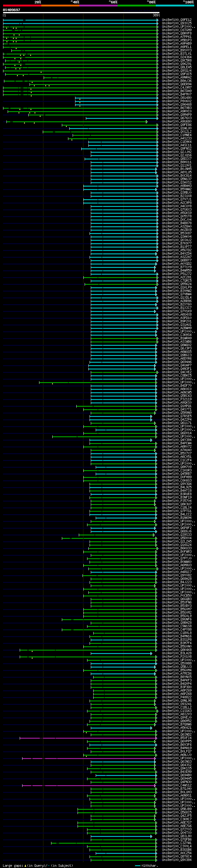Click the cyan alignment bar for UniRef100_Q8IL80
Image resolution: width=197 pixels, height=868 pixels.
[121, 836]
